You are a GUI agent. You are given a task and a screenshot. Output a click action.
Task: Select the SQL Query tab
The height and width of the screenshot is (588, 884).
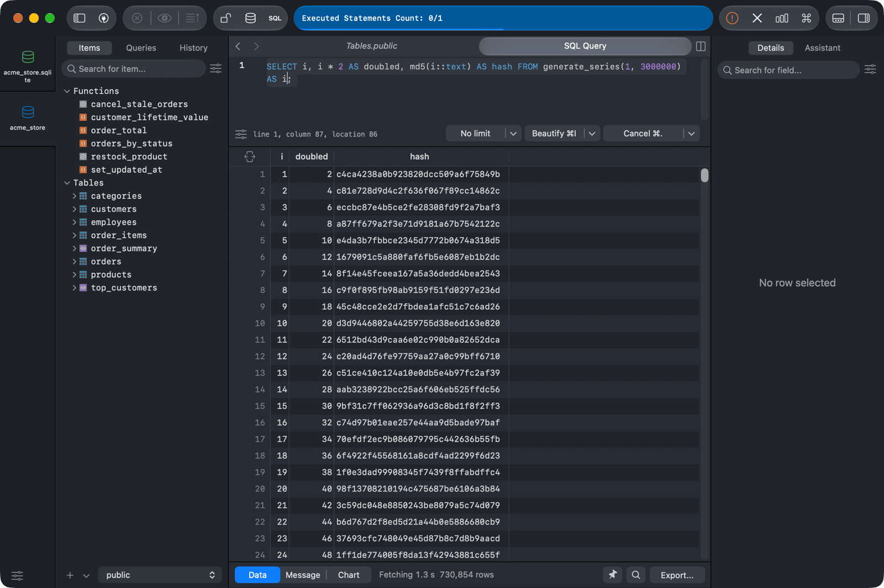coord(585,46)
